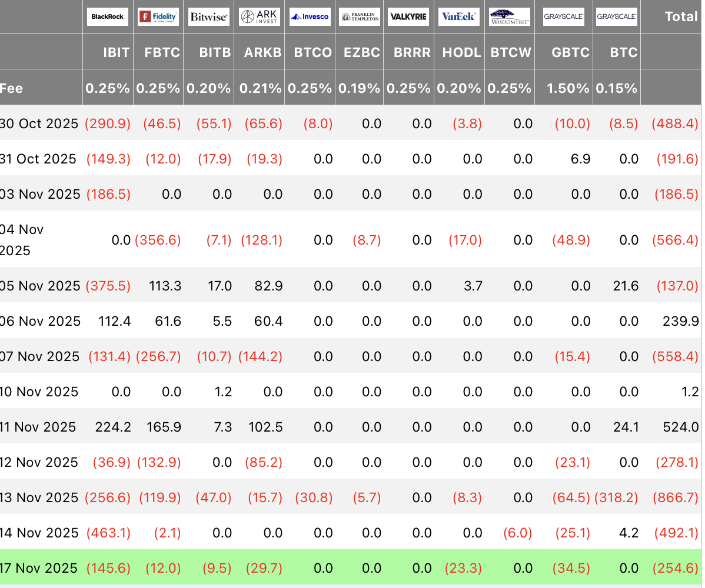Open the ARK Invest logo

coord(260,16)
